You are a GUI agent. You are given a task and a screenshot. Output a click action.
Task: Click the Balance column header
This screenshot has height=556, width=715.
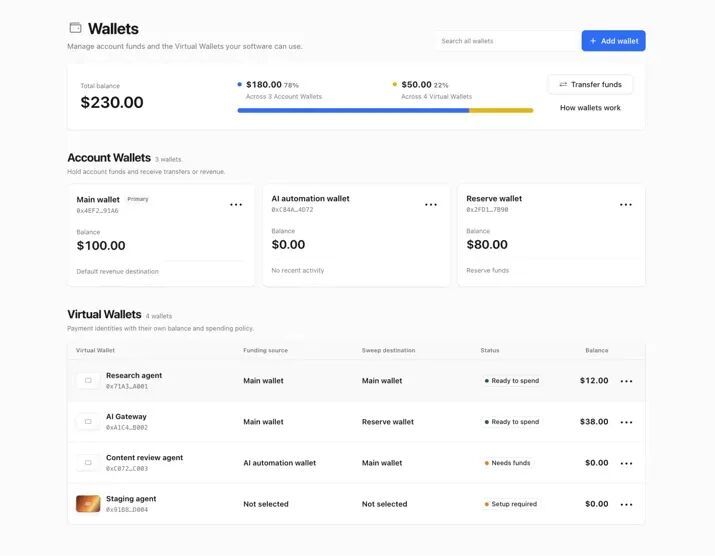pos(597,350)
